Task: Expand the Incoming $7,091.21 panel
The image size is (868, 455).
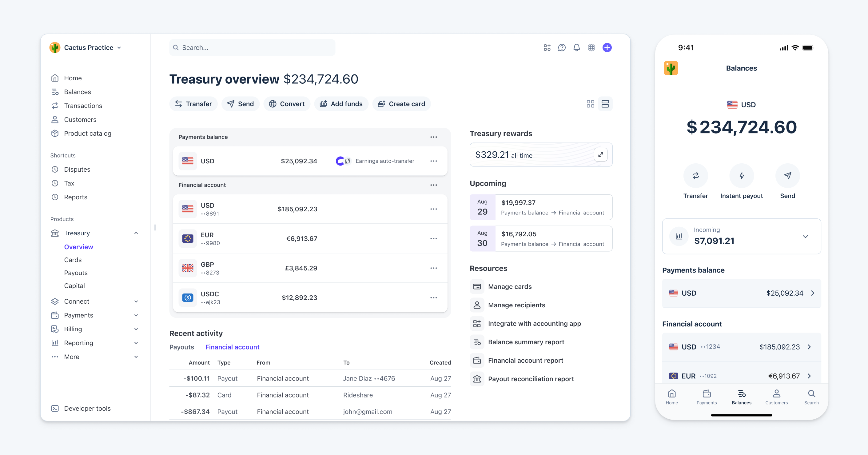Action: pyautogui.click(x=741, y=236)
